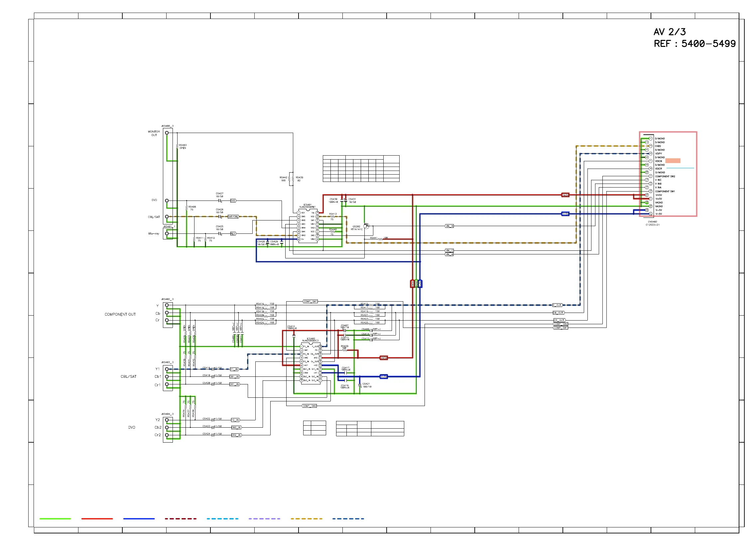Viewport: 754px width, 560px height.
Task: Click the R5441 10K resistor
Action: click(380, 239)
